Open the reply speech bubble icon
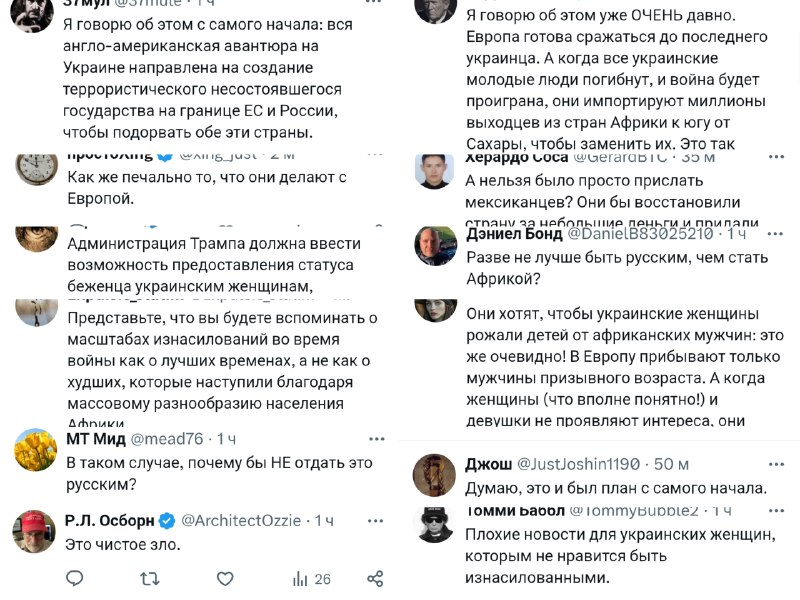The width and height of the screenshot is (800, 600). pos(73,578)
